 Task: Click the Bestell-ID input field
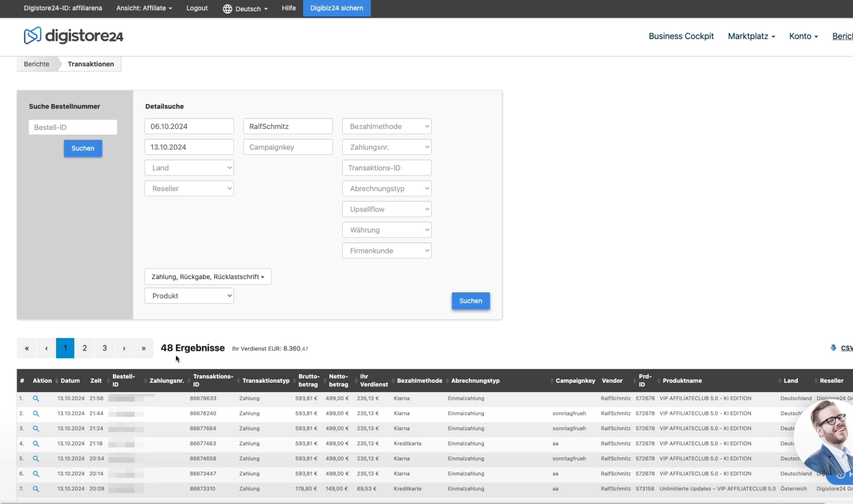point(73,127)
